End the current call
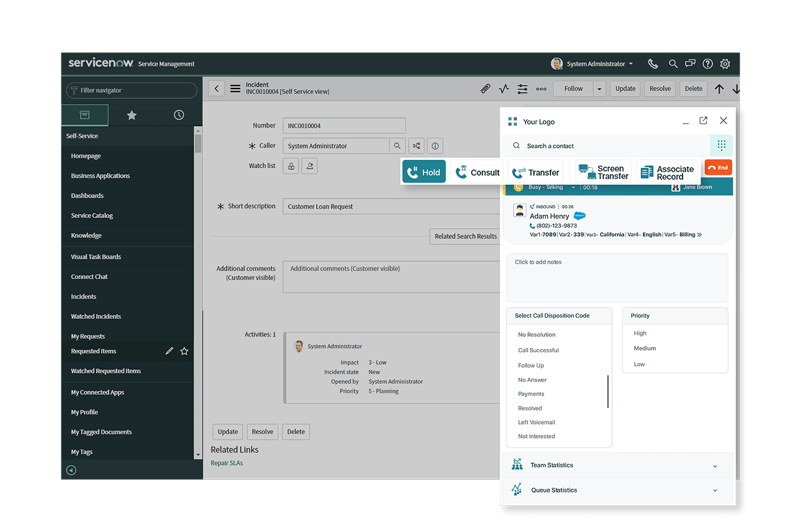Image resolution: width=801 pixels, height=532 pixels. click(718, 167)
